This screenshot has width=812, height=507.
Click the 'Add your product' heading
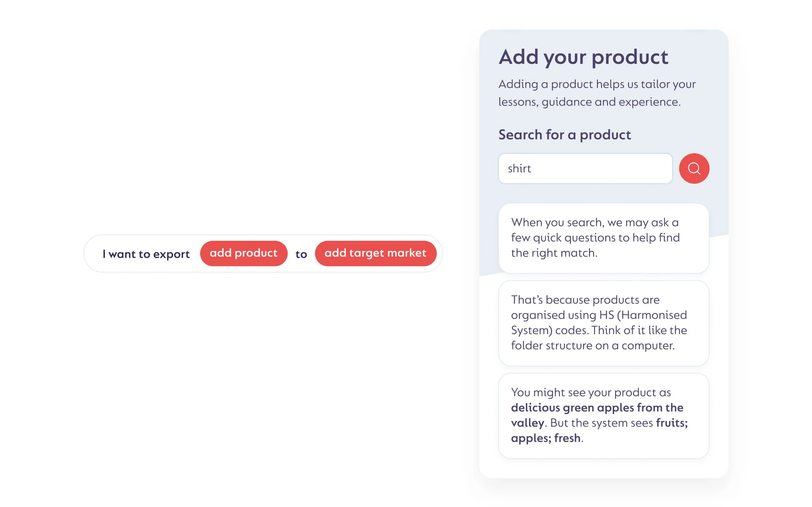click(583, 57)
